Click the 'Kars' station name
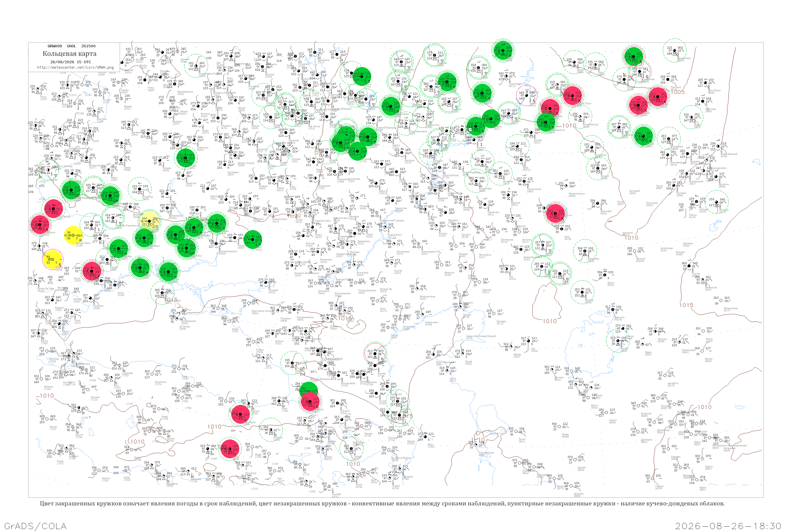798x532 pixels. tap(309, 429)
